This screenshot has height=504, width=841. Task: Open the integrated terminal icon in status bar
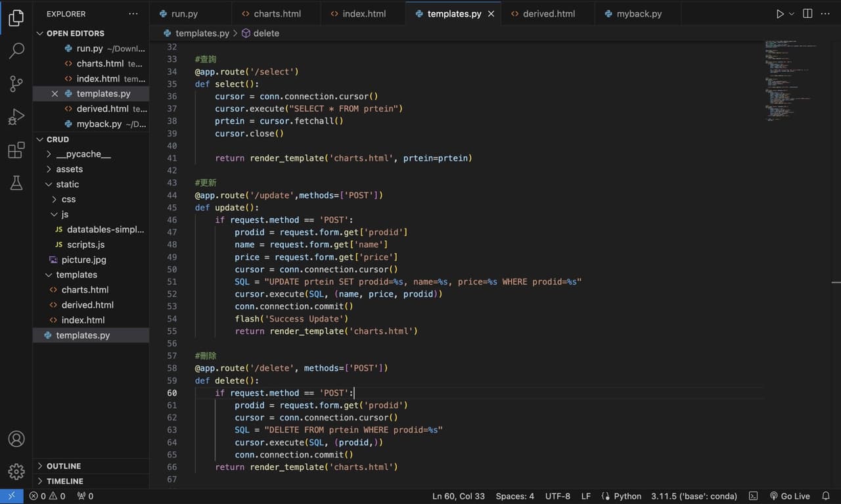(752, 496)
